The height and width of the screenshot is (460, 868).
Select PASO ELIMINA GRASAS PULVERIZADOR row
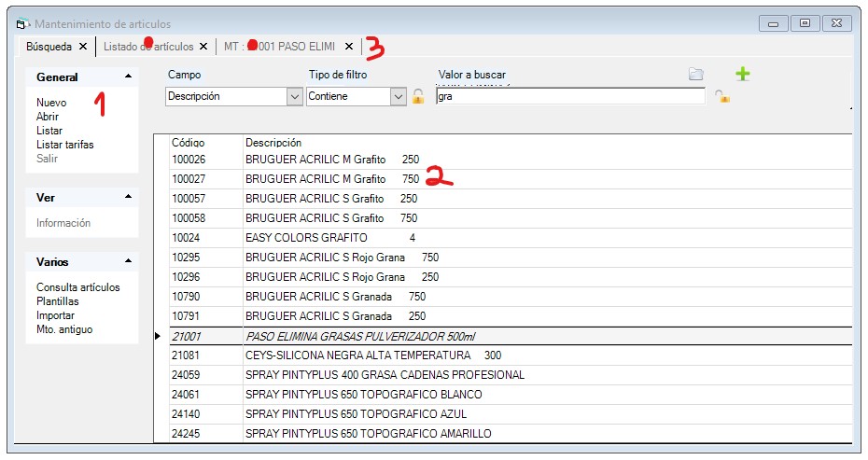coord(511,336)
